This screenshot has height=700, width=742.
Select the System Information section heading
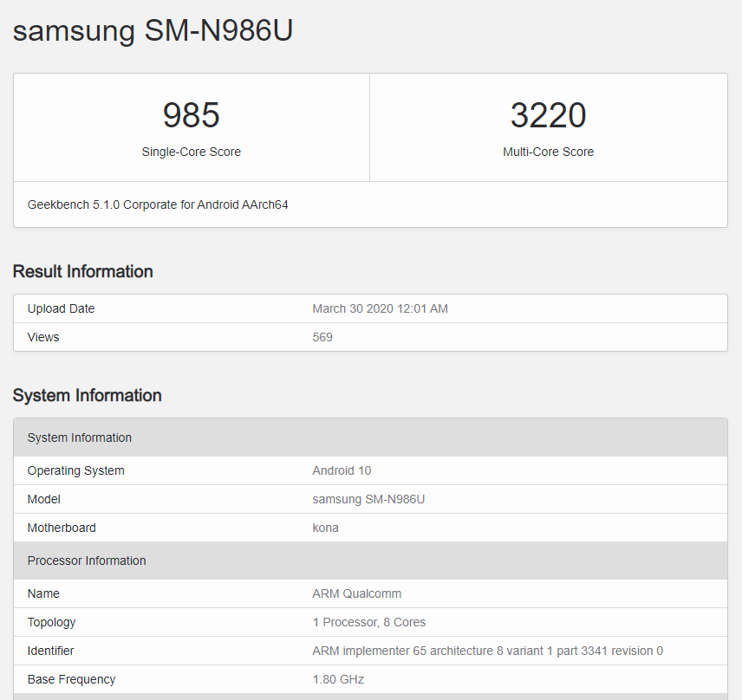[87, 395]
